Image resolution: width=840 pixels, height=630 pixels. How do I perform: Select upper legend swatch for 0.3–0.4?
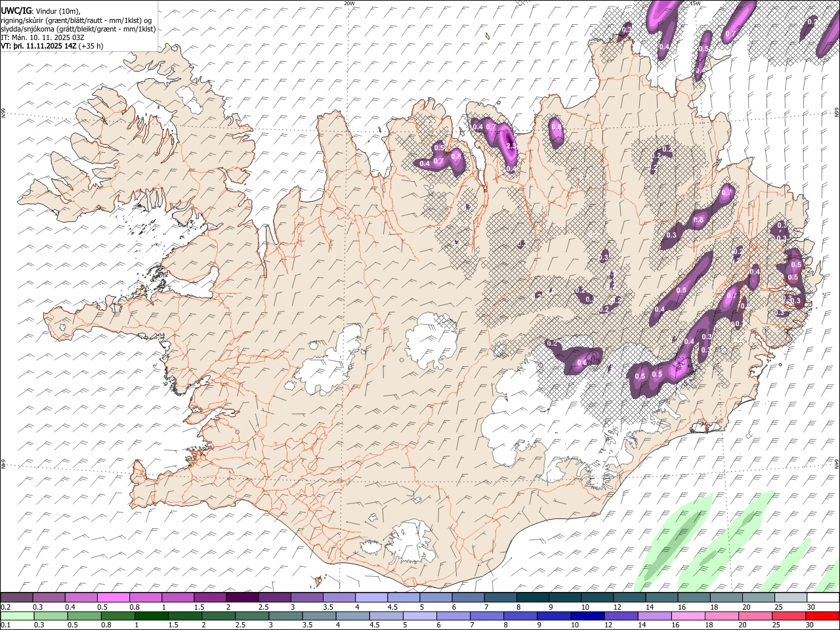tap(49, 597)
